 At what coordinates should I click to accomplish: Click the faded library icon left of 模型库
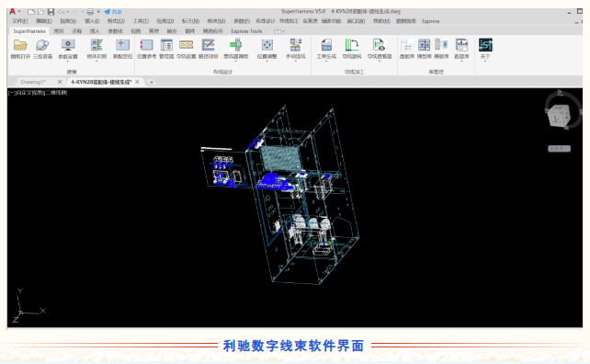pos(407,45)
